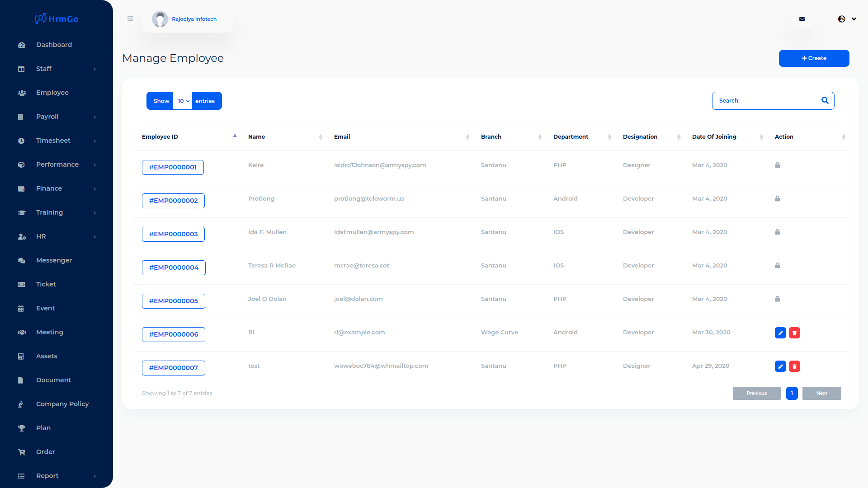Open the entries per page dropdown
This screenshot has height=488, width=868.
[x=183, y=101]
